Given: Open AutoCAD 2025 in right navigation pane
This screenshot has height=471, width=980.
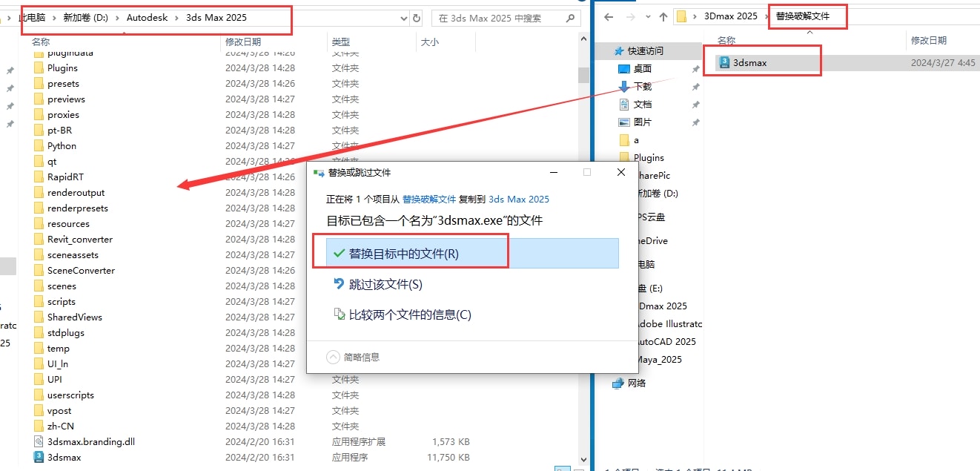Looking at the screenshot, I should point(666,341).
